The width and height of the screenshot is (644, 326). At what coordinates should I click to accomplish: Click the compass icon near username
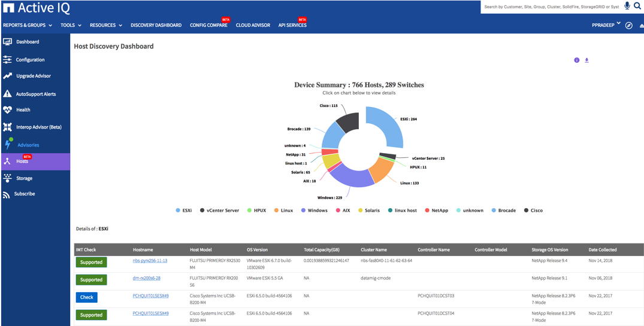tap(628, 26)
